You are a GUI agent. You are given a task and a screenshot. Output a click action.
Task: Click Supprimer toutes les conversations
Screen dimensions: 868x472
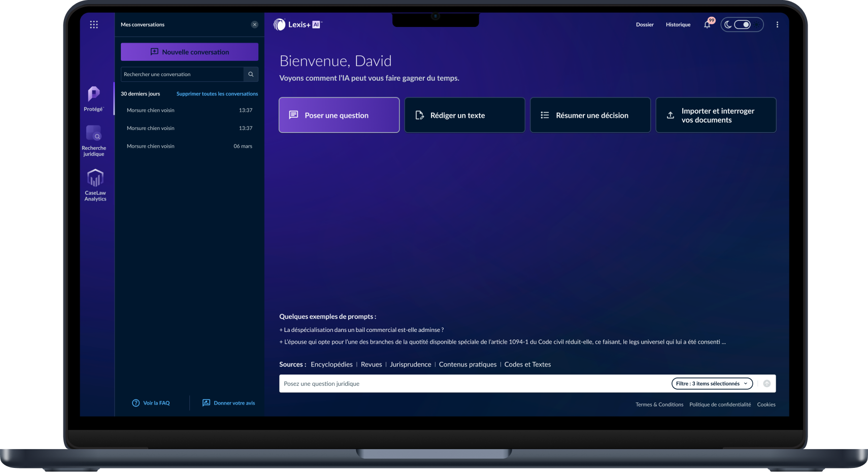point(217,93)
